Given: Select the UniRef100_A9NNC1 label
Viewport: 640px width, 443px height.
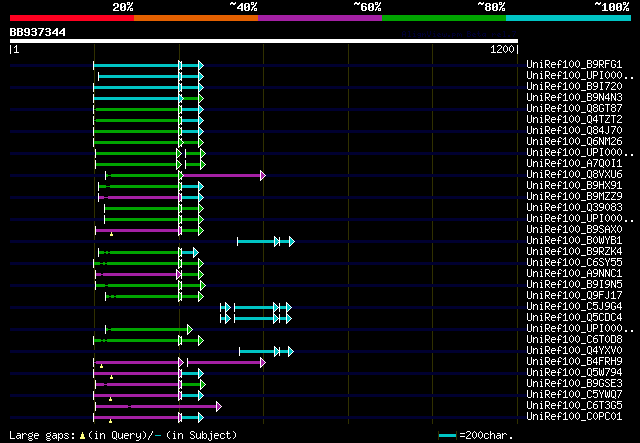Looking at the screenshot, I should (x=574, y=274).
